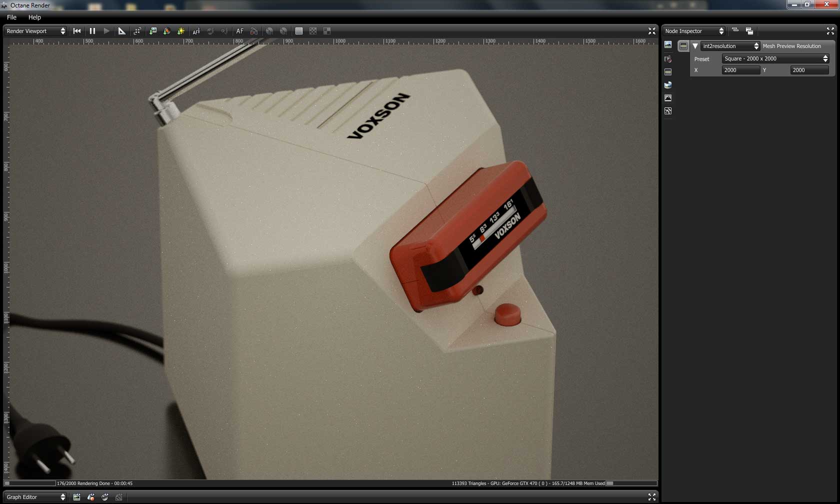Image resolution: width=840 pixels, height=504 pixels.
Task: Minimize the Octane Render window
Action: click(x=794, y=4)
